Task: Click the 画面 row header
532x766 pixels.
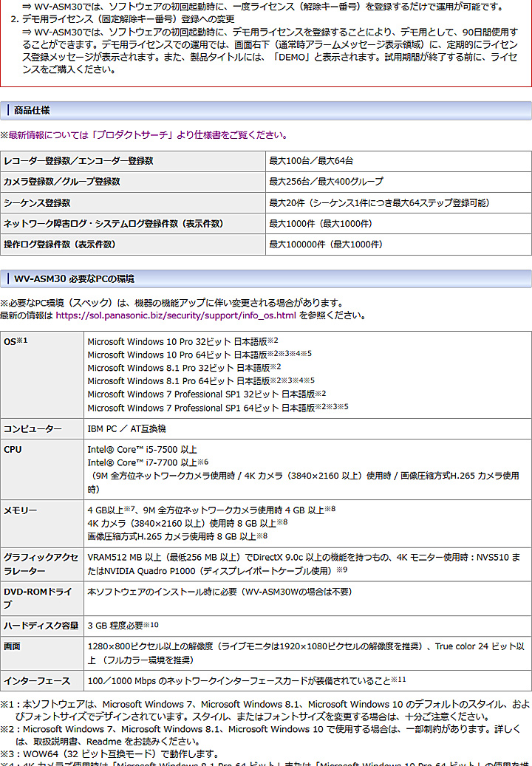Action: 42,654
